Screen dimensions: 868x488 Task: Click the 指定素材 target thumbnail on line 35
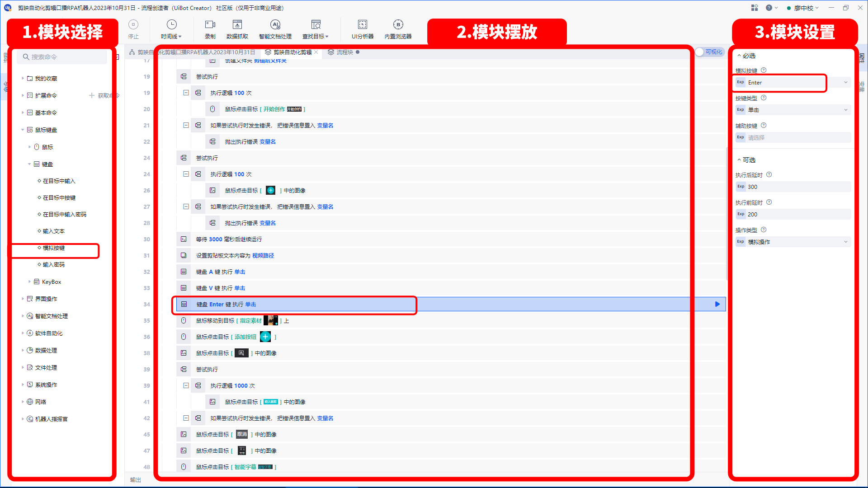(x=271, y=320)
